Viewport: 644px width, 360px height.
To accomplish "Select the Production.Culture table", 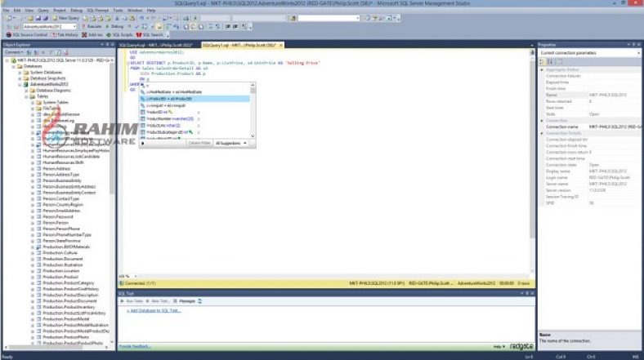I will (60, 253).
